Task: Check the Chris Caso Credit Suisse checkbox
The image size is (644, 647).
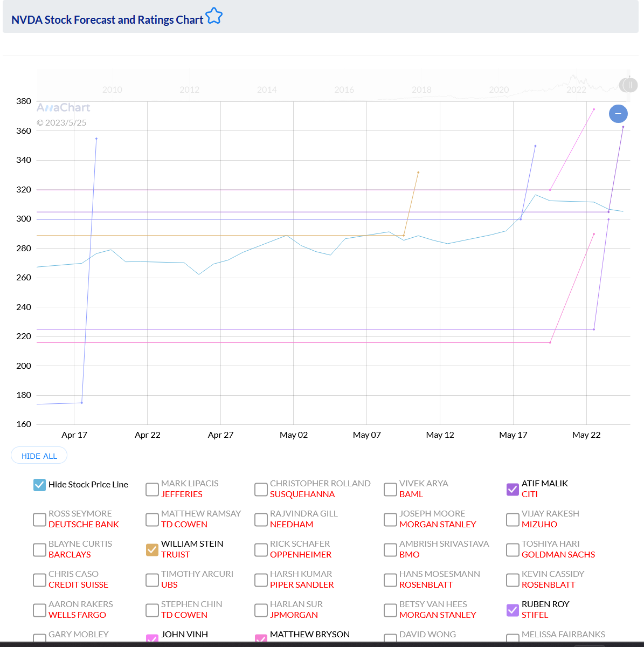Action: [39, 580]
